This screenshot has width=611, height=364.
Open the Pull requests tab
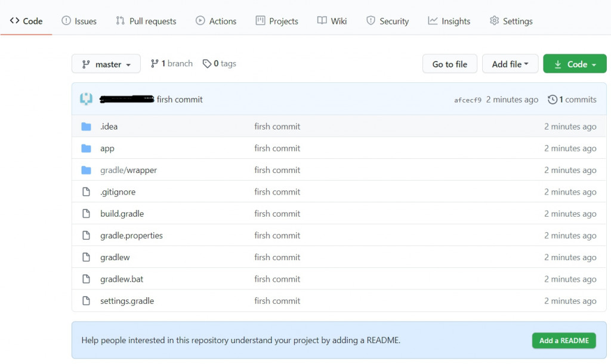pos(146,21)
